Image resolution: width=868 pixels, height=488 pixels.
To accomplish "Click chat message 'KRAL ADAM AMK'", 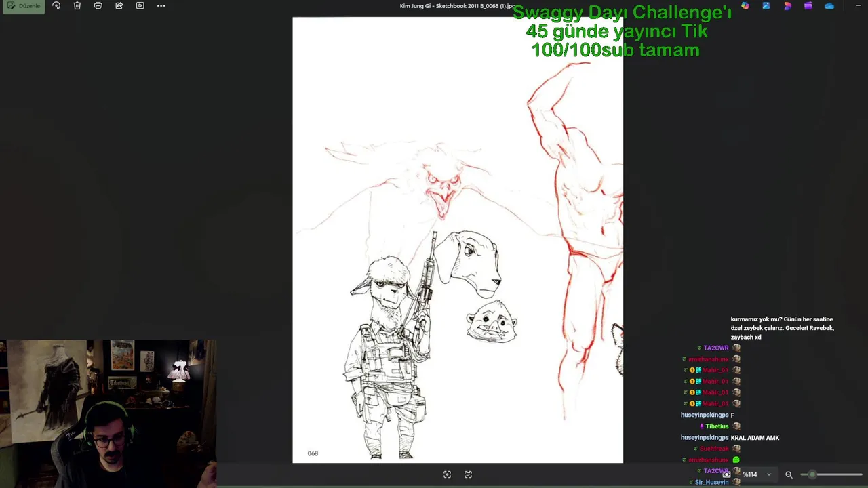I will pyautogui.click(x=755, y=438).
